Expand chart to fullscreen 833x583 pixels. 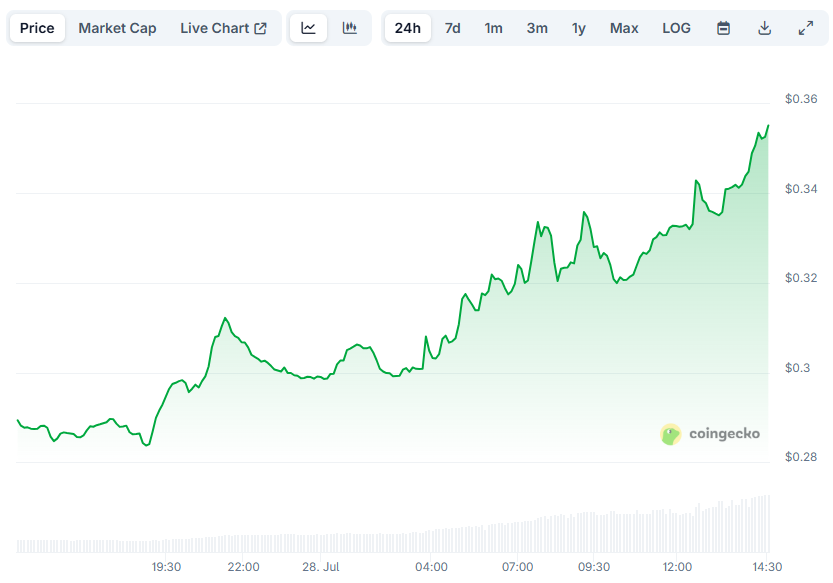805,28
